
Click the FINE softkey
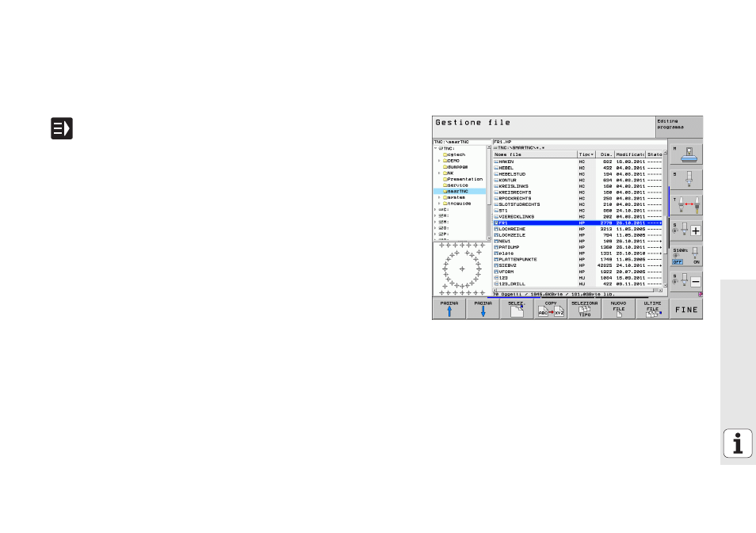(x=686, y=309)
